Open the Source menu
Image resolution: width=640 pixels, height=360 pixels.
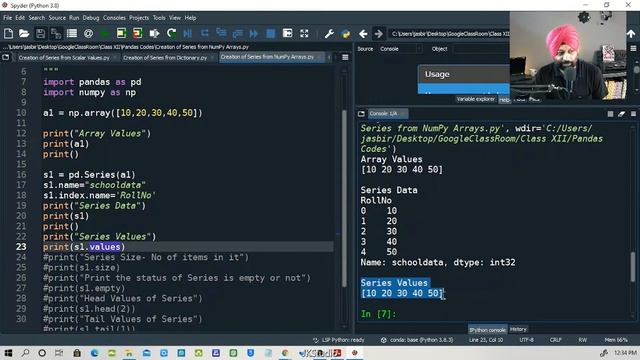(57, 18)
